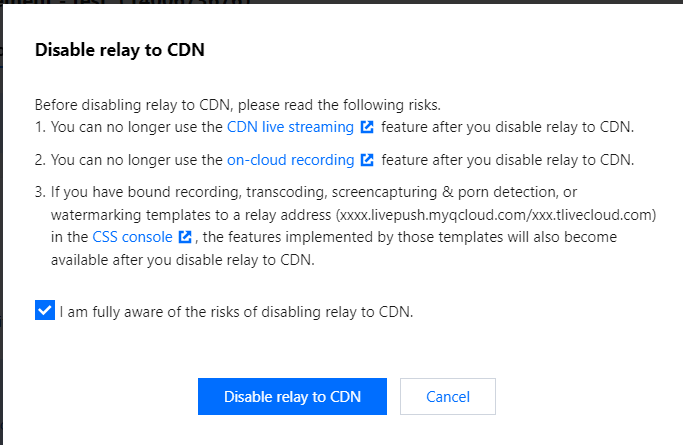Cancel the disable relay dialog
This screenshot has width=683, height=445.
coord(447,396)
